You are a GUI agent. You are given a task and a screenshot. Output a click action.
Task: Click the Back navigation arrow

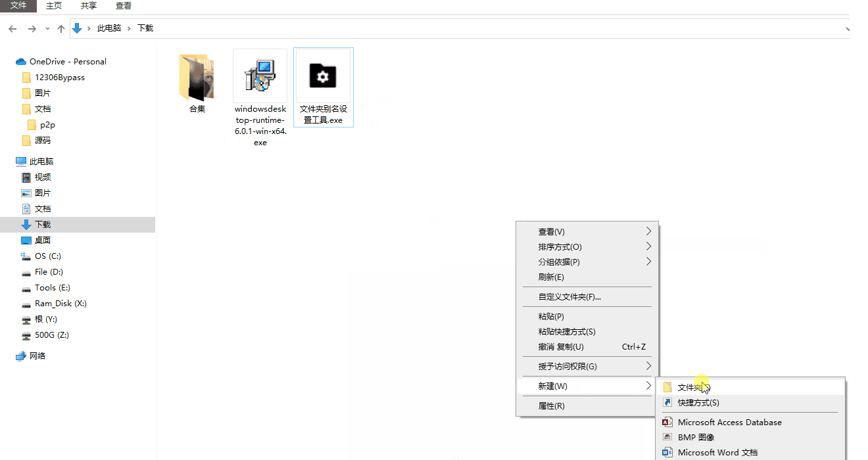(12, 29)
